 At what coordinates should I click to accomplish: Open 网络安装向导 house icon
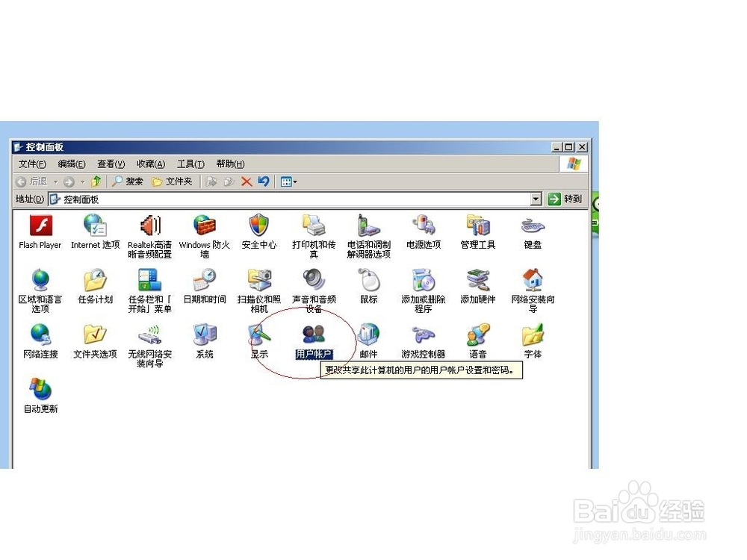click(533, 281)
